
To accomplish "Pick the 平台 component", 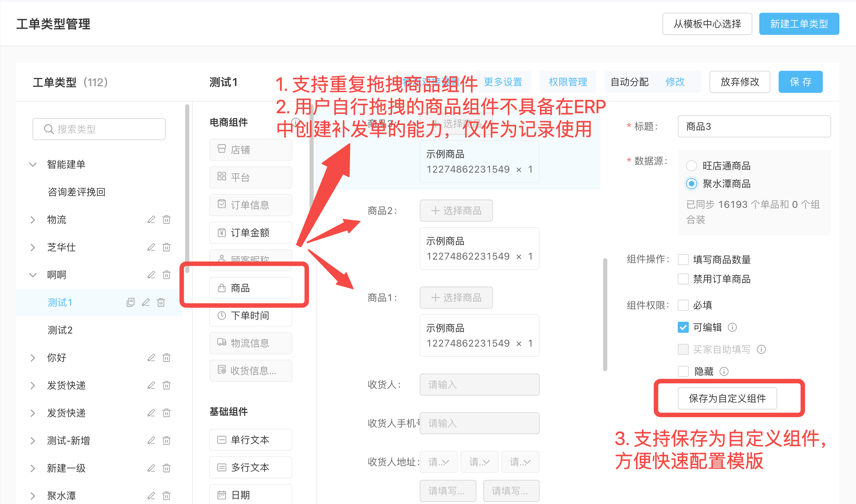I will tap(251, 177).
